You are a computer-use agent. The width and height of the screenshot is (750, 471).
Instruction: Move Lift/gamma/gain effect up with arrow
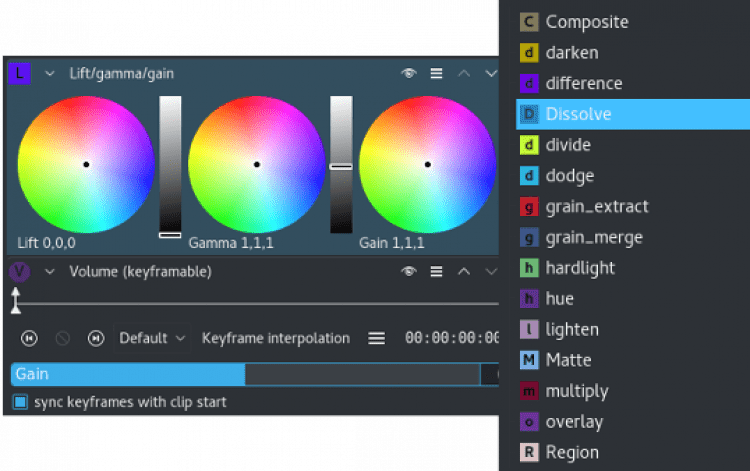[x=464, y=73]
